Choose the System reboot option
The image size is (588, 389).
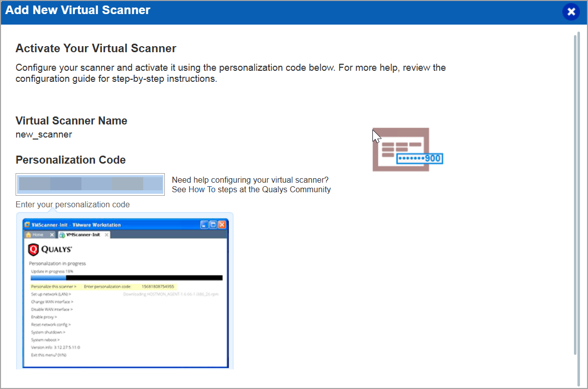44,340
